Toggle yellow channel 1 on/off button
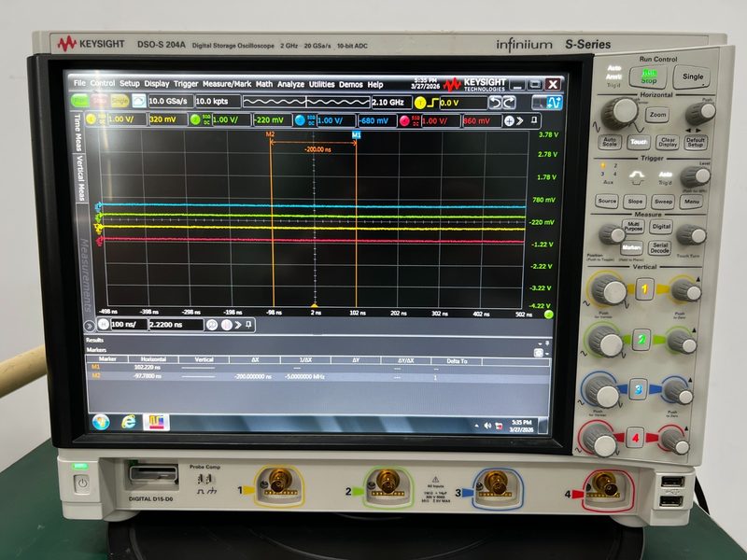The image size is (747, 560). pos(91,119)
